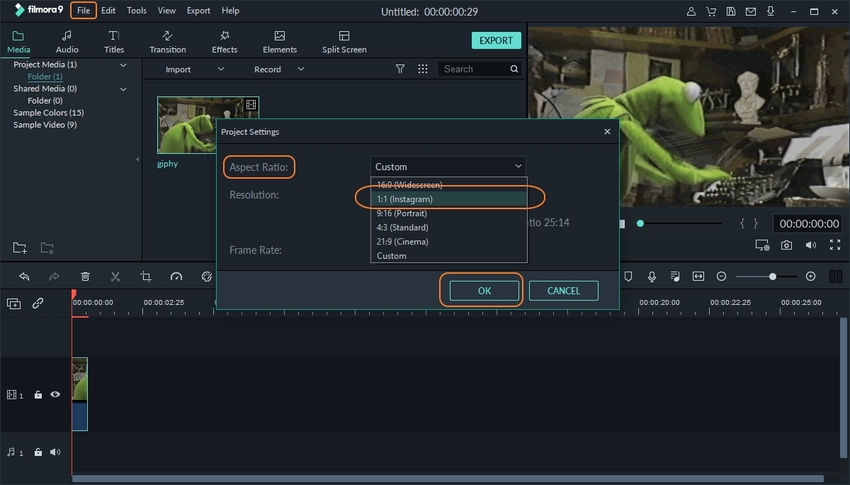Collapse the media library panel arrow

138,159
